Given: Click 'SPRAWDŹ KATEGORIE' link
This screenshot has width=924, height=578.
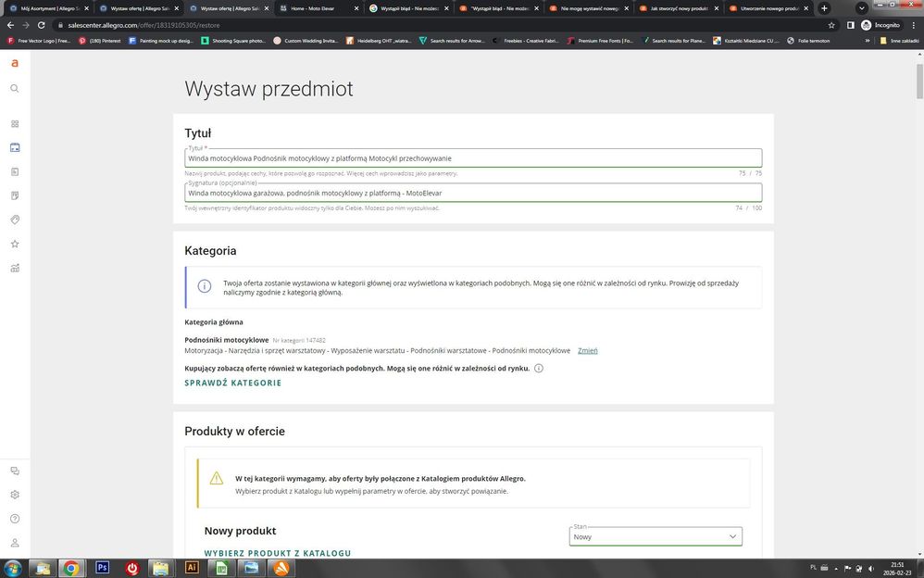Looking at the screenshot, I should 232,383.
